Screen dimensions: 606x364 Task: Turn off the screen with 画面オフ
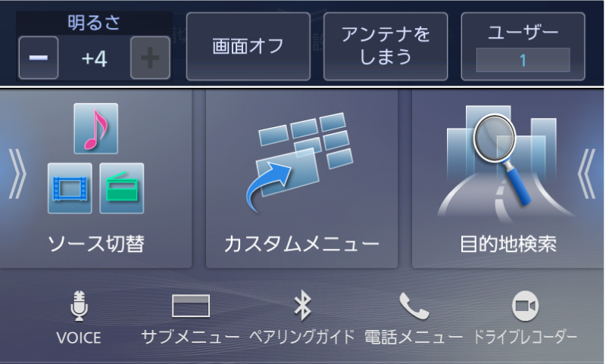click(248, 46)
